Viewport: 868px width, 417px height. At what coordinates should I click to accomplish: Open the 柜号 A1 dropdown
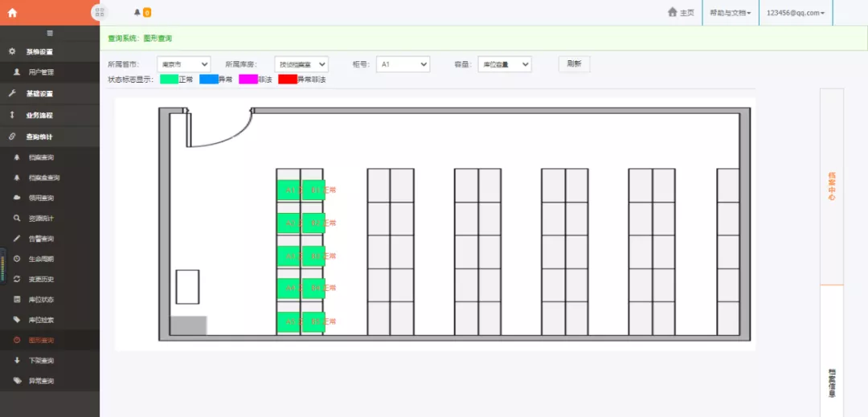(x=403, y=64)
